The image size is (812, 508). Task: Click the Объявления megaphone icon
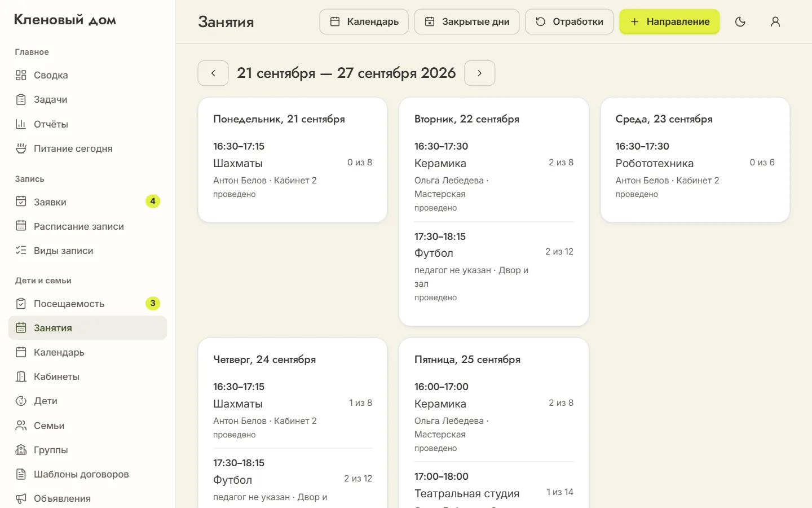click(21, 498)
